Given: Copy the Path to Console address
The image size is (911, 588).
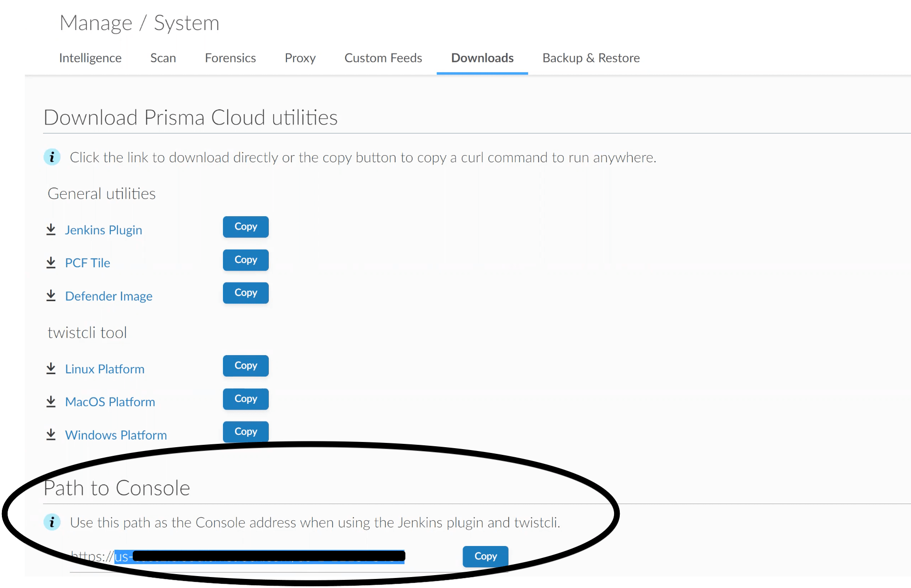Looking at the screenshot, I should click(485, 556).
